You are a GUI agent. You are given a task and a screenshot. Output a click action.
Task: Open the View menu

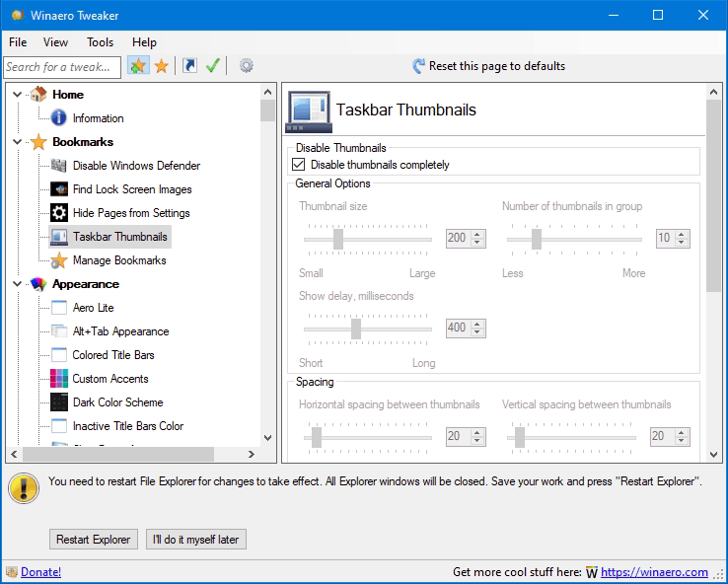[x=55, y=42]
